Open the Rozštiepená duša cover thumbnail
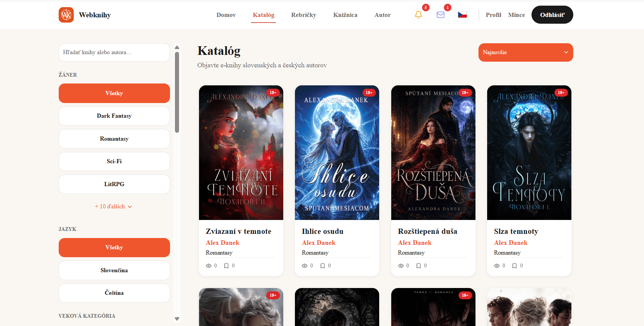The width and height of the screenshot is (644, 326). point(433,153)
